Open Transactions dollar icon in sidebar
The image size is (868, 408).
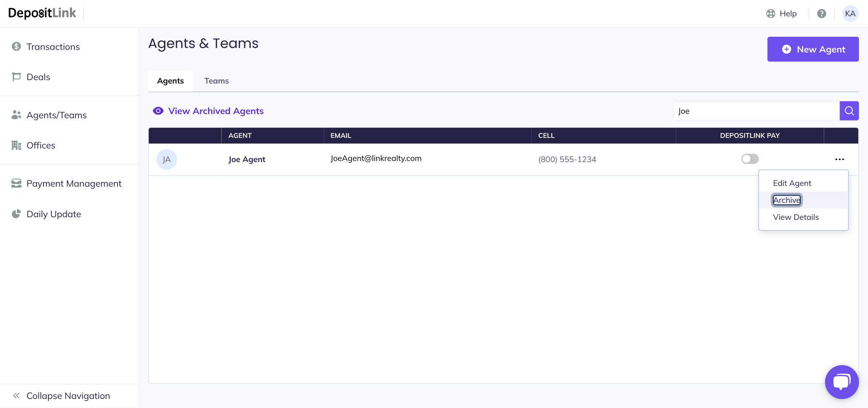(16, 46)
